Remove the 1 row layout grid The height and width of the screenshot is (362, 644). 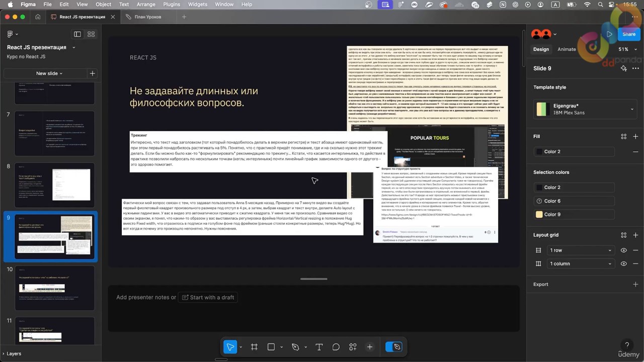pos(635,250)
